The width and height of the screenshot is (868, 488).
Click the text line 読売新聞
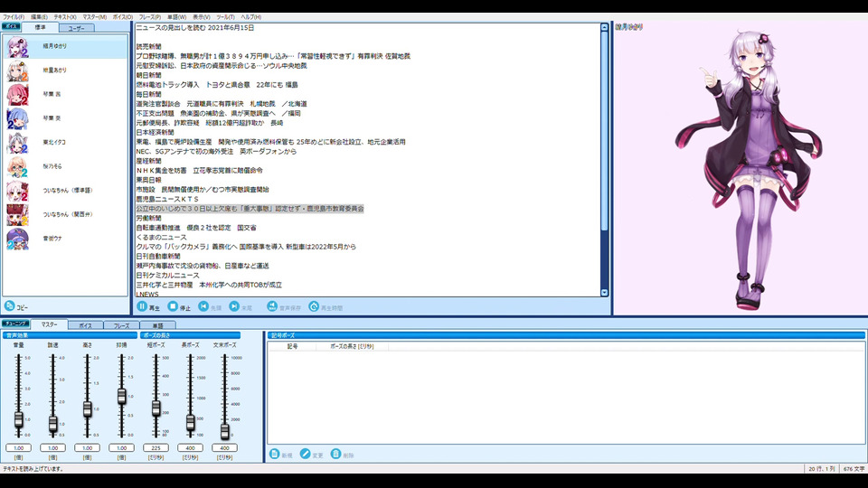click(149, 46)
